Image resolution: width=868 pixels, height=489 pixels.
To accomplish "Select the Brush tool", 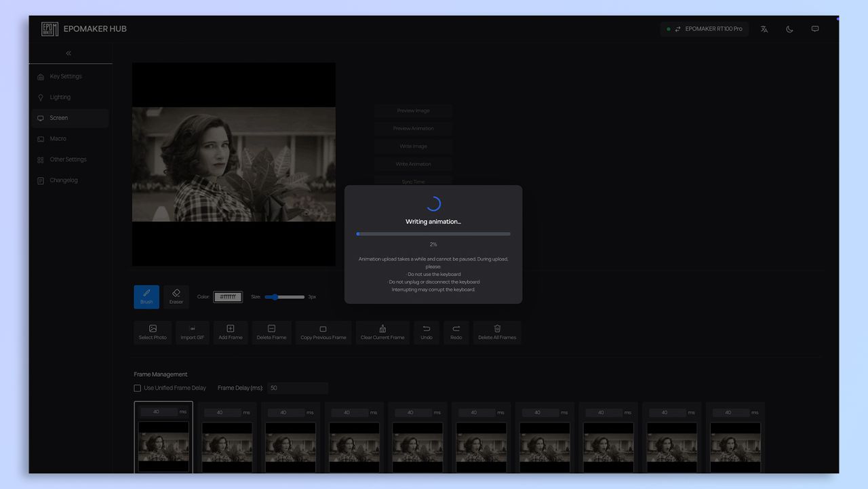I will pos(146,297).
